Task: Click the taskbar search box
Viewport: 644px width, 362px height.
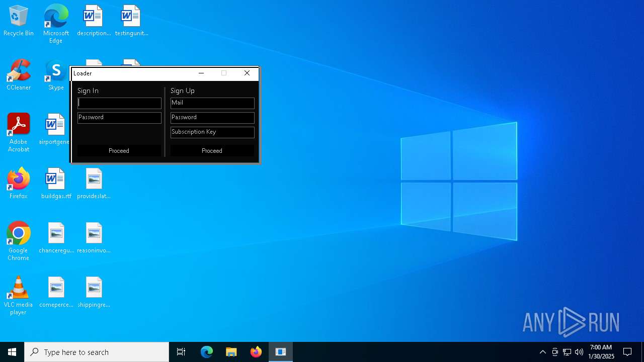Action: click(97, 352)
